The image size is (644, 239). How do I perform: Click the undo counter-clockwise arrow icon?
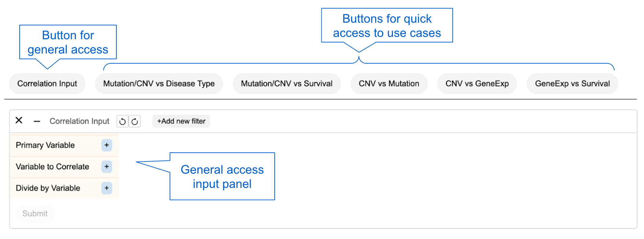click(122, 121)
